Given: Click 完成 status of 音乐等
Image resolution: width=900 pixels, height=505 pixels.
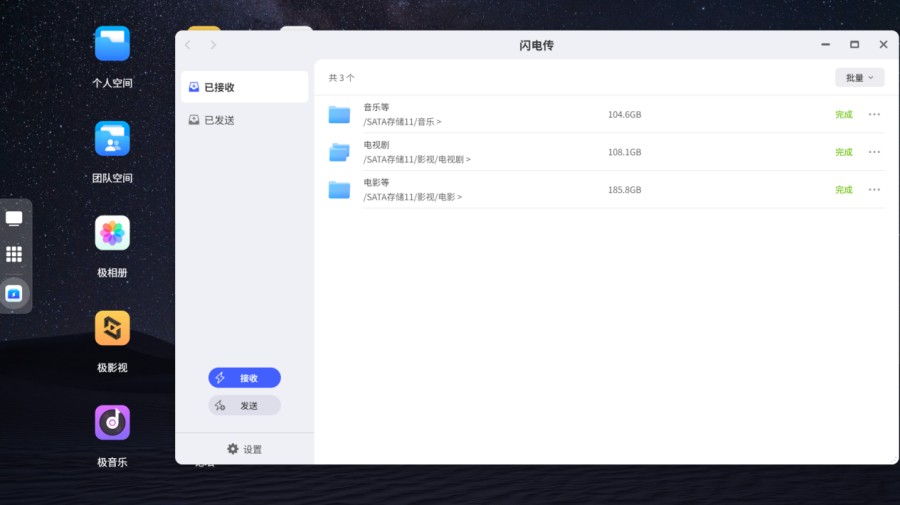Looking at the screenshot, I should (x=844, y=114).
